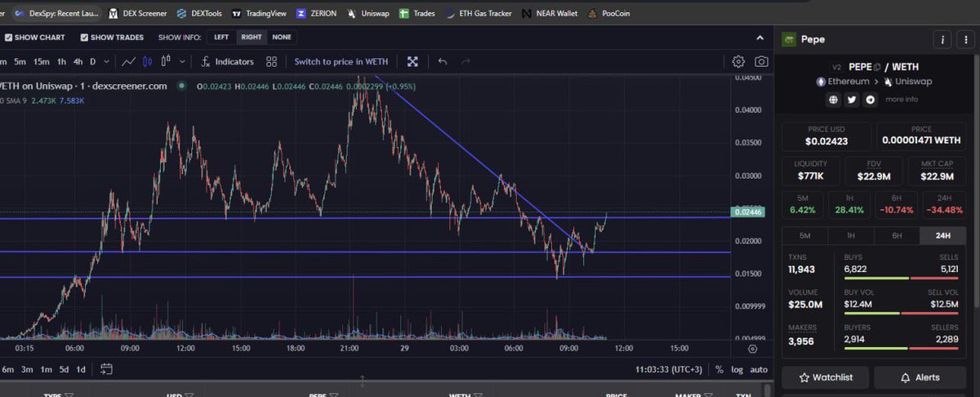Set show info to RIGHT

tap(252, 38)
